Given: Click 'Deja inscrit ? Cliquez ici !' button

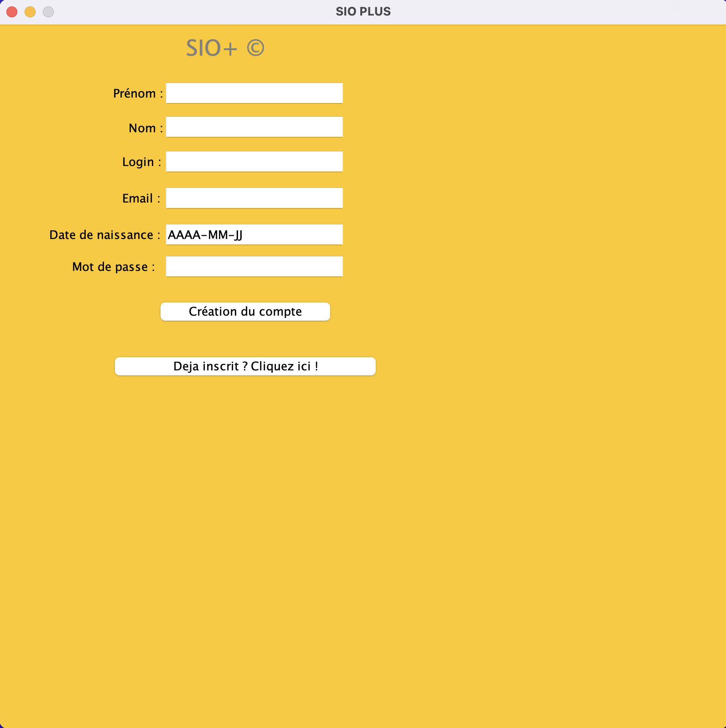Looking at the screenshot, I should tap(245, 366).
